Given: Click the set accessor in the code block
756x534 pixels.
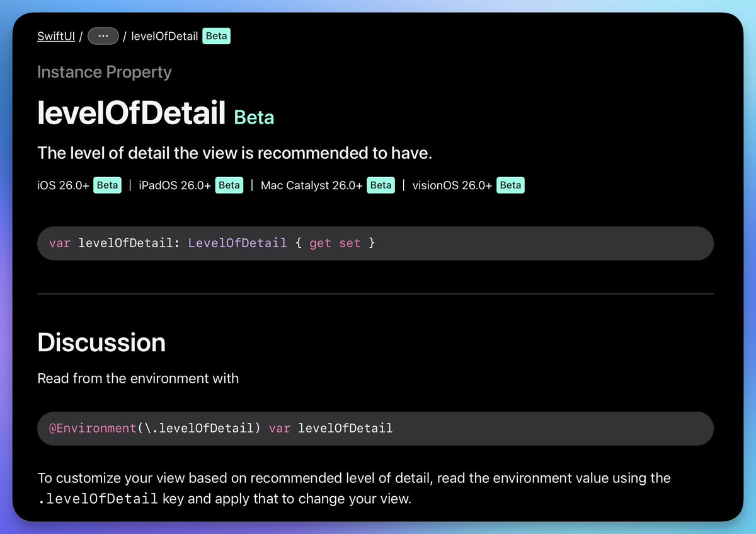Looking at the screenshot, I should click(x=350, y=243).
